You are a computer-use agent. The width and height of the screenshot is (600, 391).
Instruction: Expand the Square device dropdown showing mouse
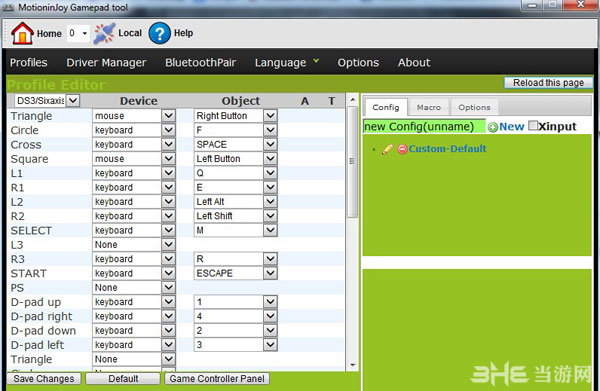pos(134,159)
